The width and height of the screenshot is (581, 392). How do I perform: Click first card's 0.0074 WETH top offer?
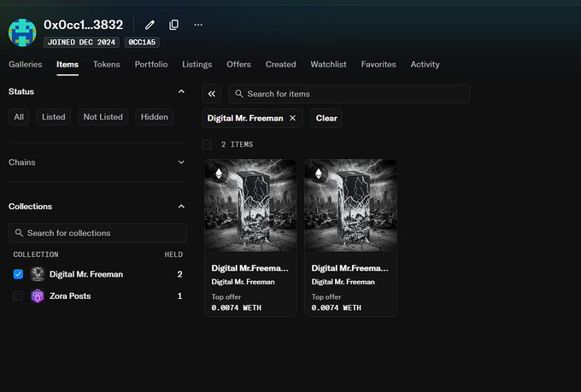(x=237, y=308)
